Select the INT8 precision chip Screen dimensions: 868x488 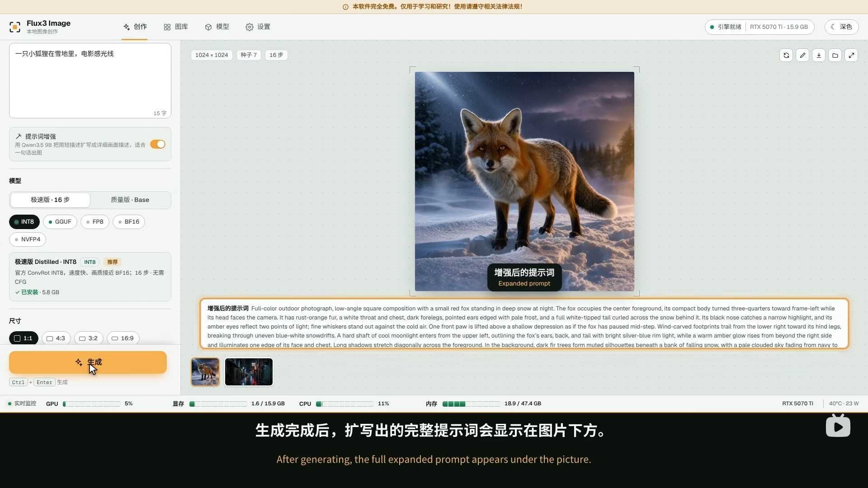pyautogui.click(x=24, y=222)
